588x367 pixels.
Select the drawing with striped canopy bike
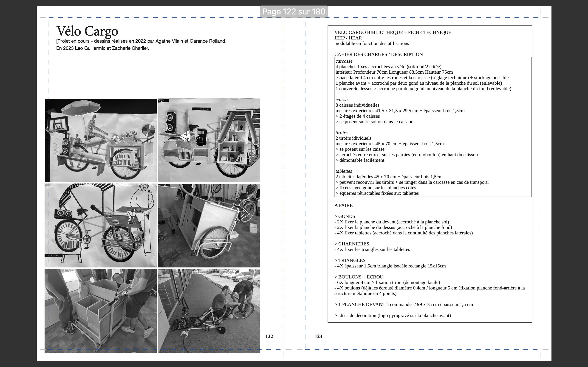(x=101, y=225)
